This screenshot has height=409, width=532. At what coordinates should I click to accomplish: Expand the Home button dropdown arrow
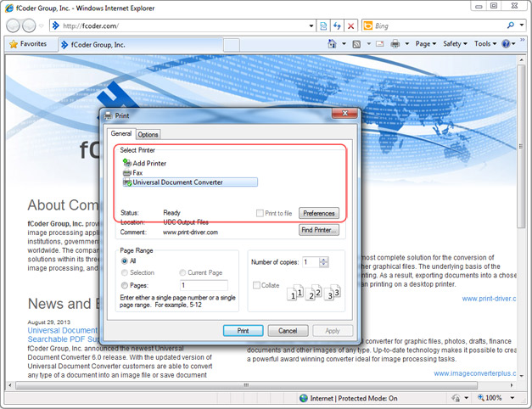(x=344, y=44)
